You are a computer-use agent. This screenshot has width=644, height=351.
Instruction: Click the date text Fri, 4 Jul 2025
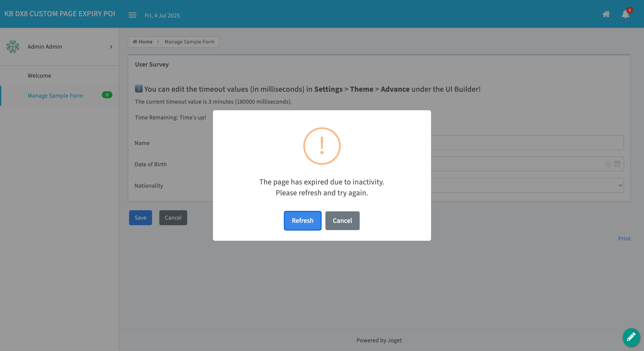pos(162,16)
